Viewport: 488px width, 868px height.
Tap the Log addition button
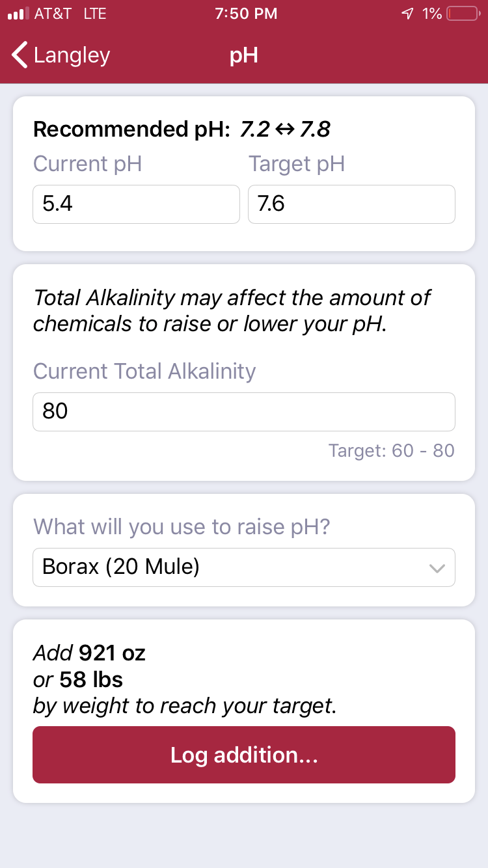[244, 755]
